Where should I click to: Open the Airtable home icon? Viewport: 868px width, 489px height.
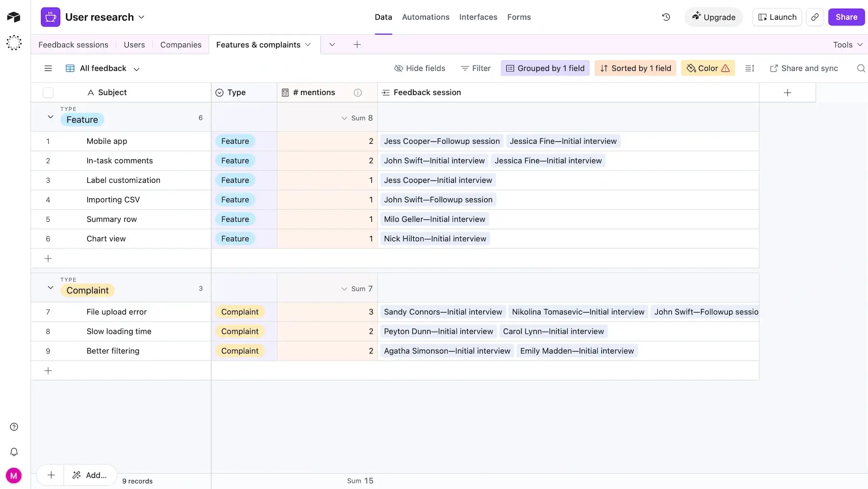[14, 17]
